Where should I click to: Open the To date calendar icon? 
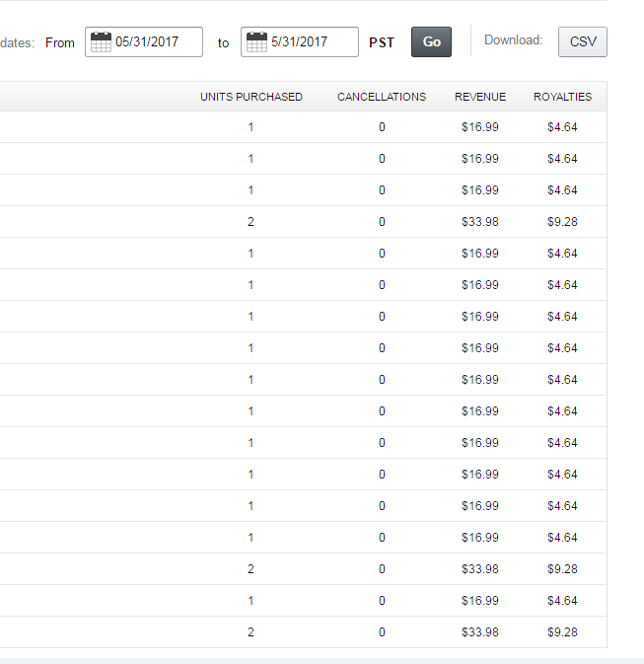point(256,41)
